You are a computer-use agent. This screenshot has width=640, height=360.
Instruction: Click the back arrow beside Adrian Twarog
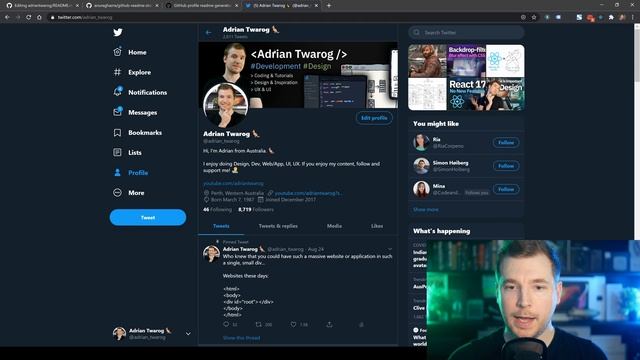(x=209, y=33)
